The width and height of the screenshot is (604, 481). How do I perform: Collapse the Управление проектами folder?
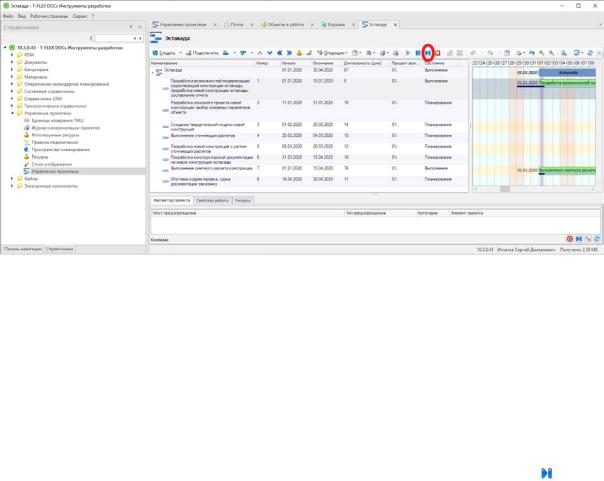[x=12, y=113]
